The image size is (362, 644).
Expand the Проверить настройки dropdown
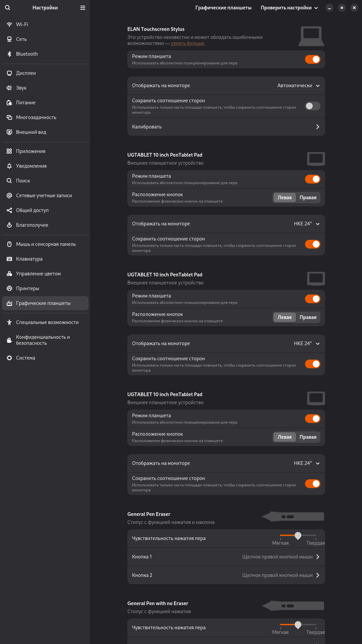point(289,8)
